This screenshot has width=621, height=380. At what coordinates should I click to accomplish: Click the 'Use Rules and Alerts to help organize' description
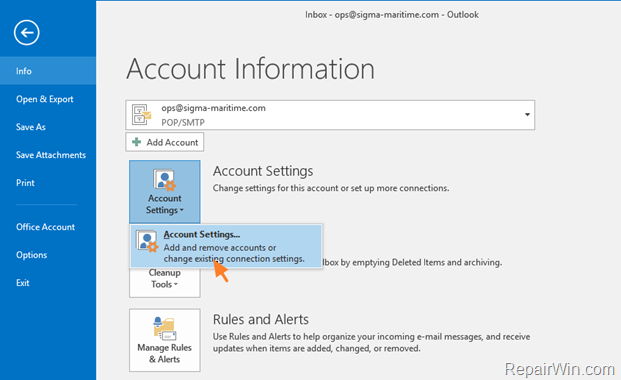[x=371, y=342]
